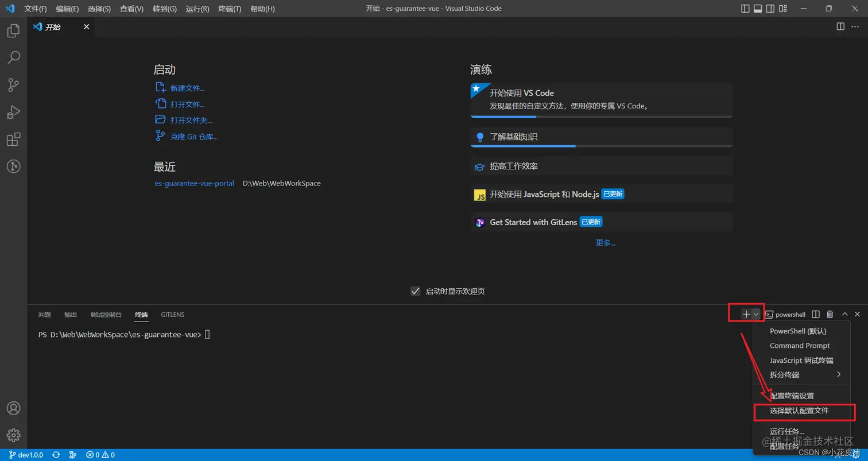Open Get Started with GitLens walkthrough
The width and height of the screenshot is (868, 461).
point(602,222)
